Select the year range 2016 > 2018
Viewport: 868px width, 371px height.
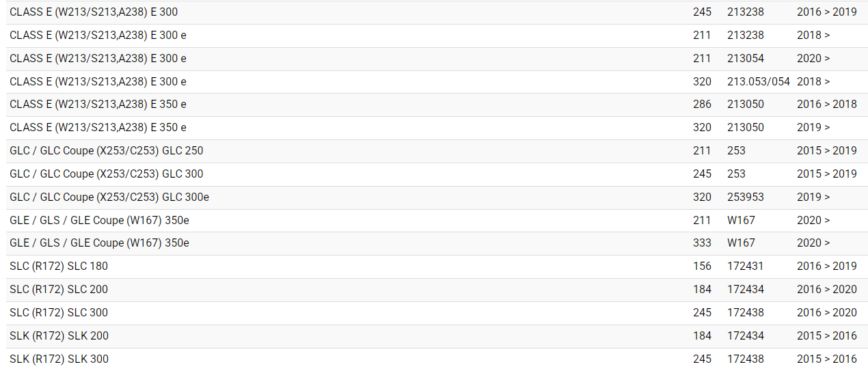click(x=826, y=105)
